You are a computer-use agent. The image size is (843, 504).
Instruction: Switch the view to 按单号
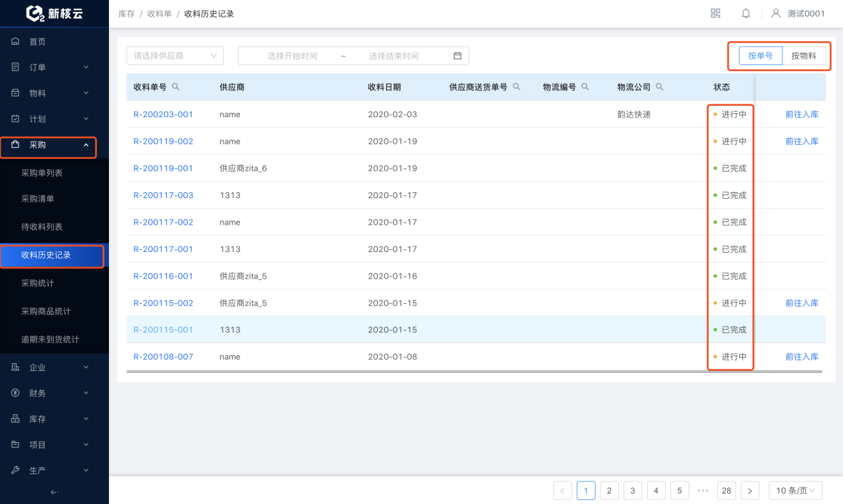click(761, 56)
